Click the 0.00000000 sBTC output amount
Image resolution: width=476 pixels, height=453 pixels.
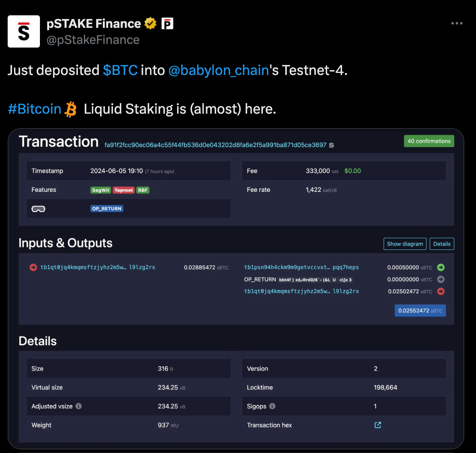click(410, 280)
